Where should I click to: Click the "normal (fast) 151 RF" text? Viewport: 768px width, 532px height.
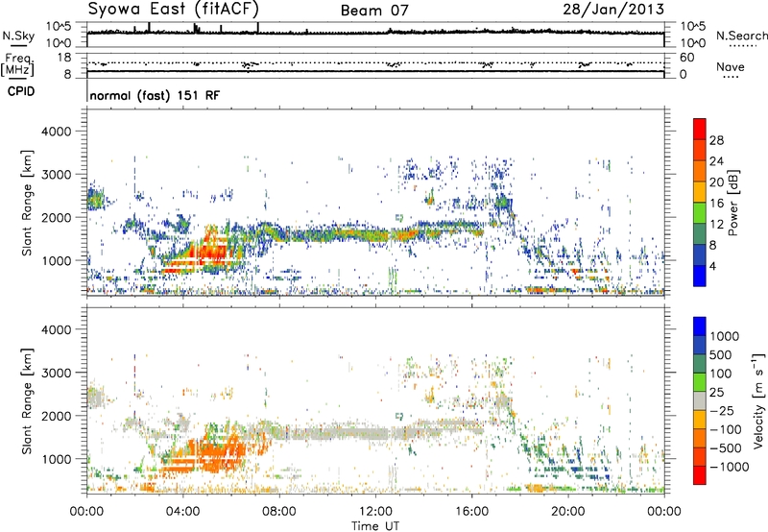tap(155, 95)
